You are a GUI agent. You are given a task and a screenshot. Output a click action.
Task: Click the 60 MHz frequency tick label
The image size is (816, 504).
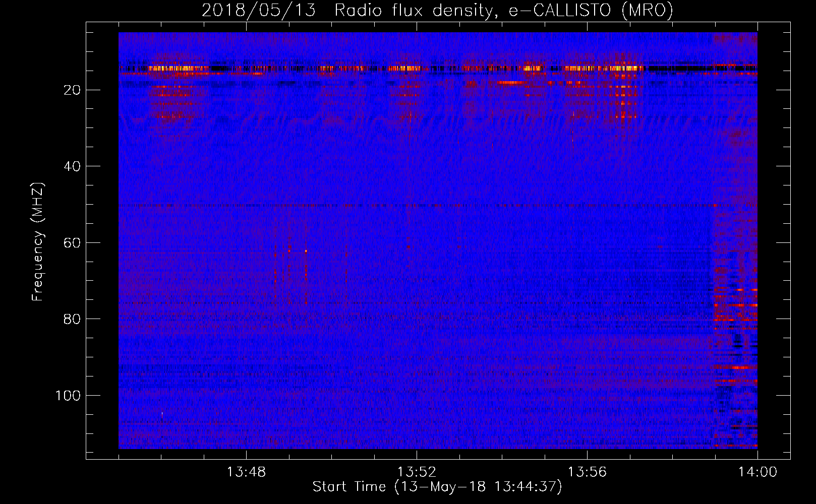pos(72,243)
